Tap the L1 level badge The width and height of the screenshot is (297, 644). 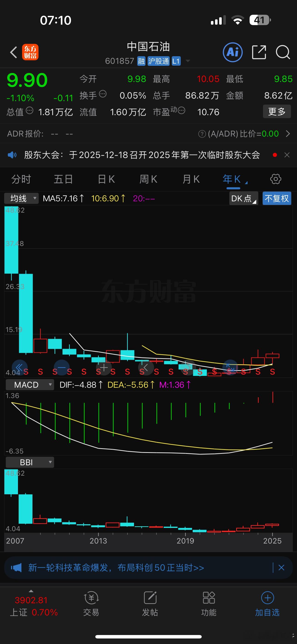coord(176,61)
